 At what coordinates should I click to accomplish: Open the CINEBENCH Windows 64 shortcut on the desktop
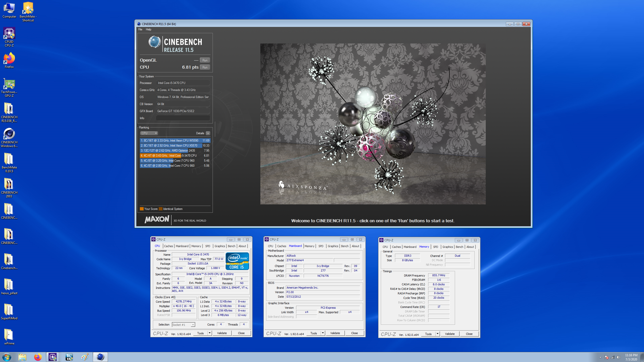[x=9, y=138]
